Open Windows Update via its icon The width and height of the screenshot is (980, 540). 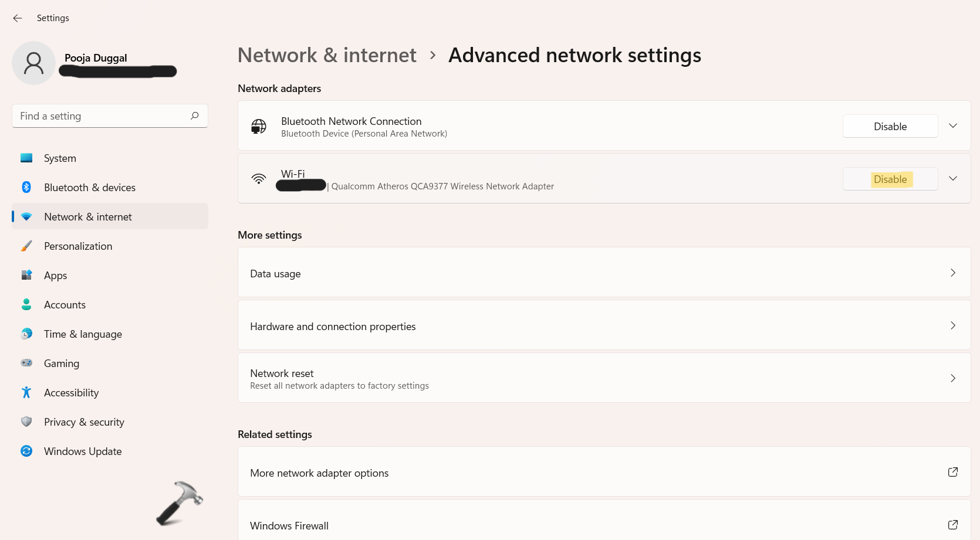tap(26, 451)
